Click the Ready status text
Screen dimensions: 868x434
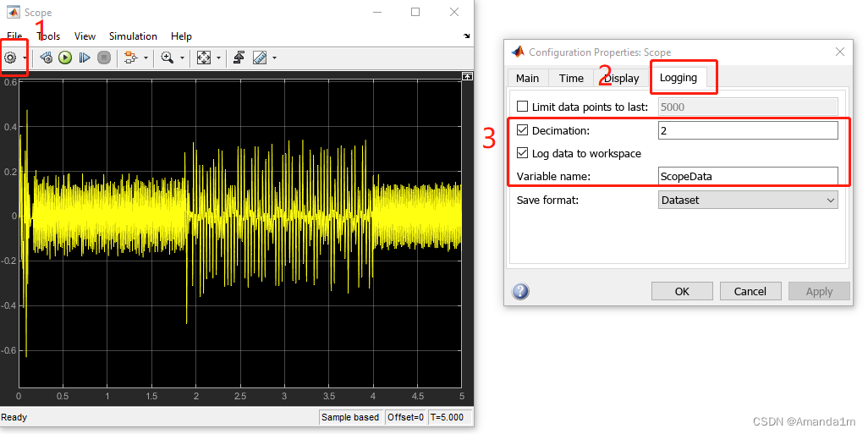tap(14, 417)
